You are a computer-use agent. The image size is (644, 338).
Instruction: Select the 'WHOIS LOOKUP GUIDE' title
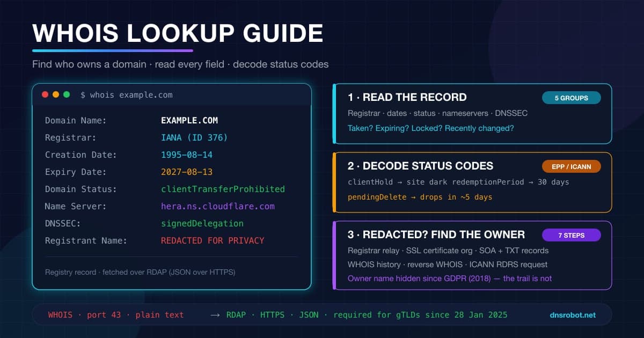click(x=178, y=33)
